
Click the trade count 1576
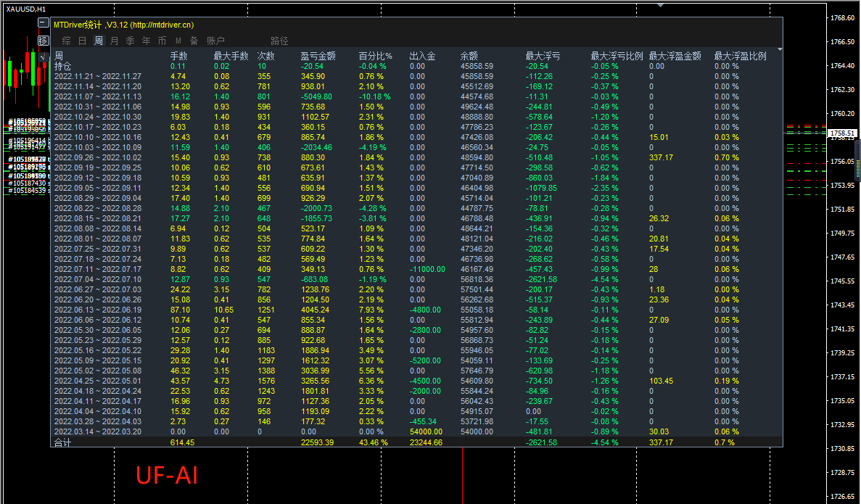(266, 381)
